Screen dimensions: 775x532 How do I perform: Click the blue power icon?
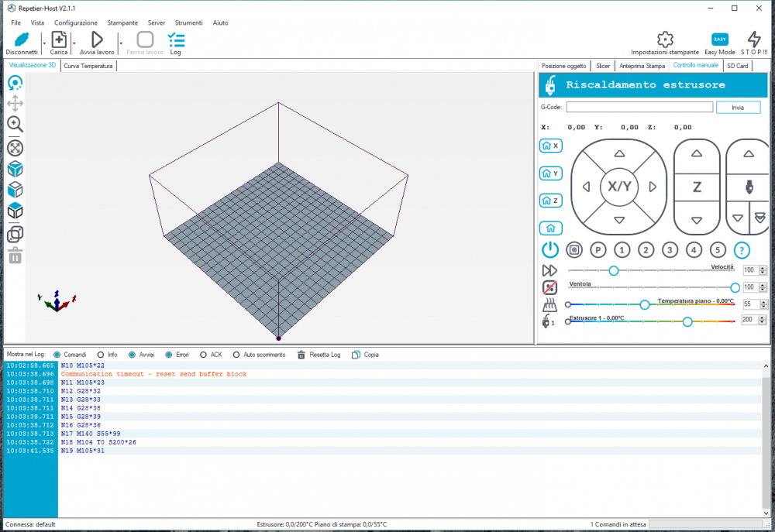point(549,249)
